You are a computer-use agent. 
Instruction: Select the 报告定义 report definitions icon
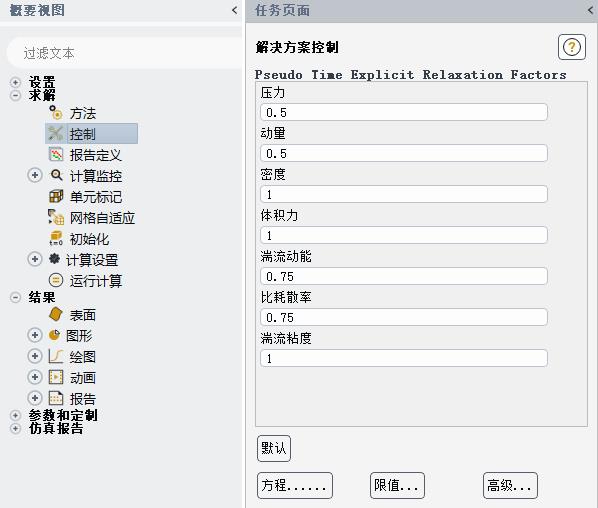[56, 154]
